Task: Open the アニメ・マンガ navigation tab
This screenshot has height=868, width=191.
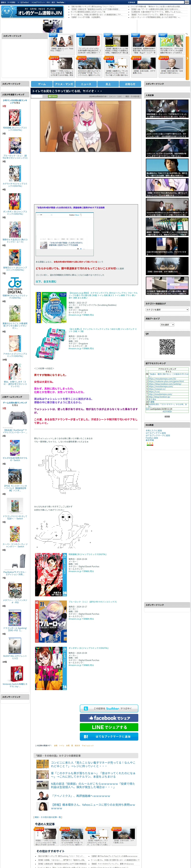Action: (64, 84)
